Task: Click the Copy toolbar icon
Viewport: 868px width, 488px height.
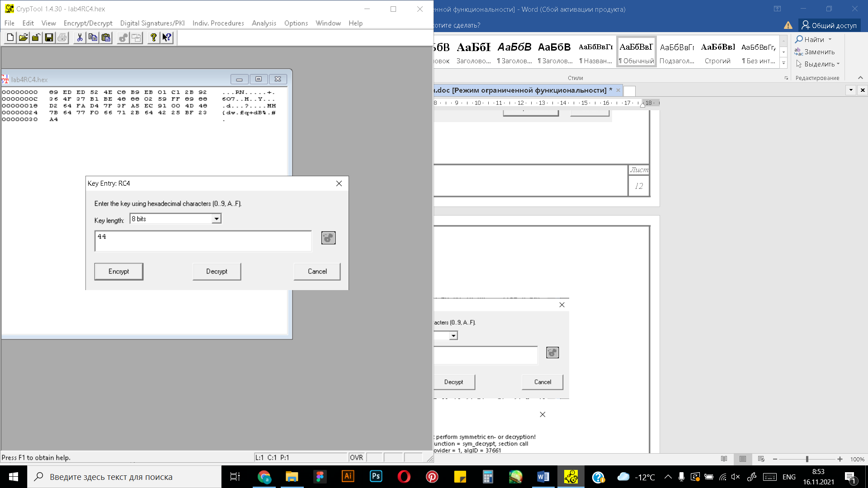Action: coord(93,38)
